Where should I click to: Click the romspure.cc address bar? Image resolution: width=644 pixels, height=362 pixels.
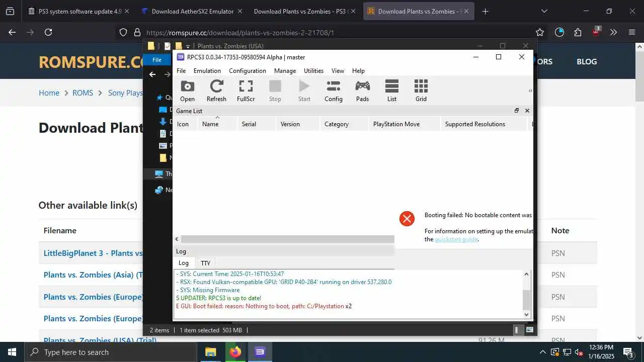point(332,32)
